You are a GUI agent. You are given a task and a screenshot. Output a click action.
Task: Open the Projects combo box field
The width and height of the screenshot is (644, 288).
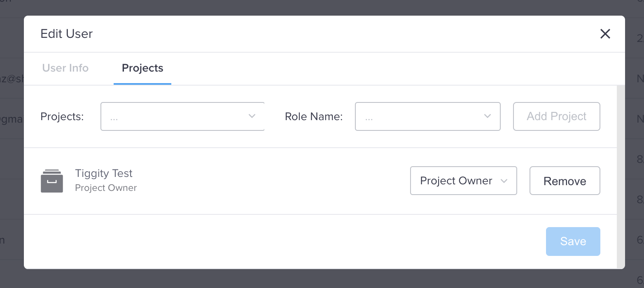pyautogui.click(x=182, y=116)
